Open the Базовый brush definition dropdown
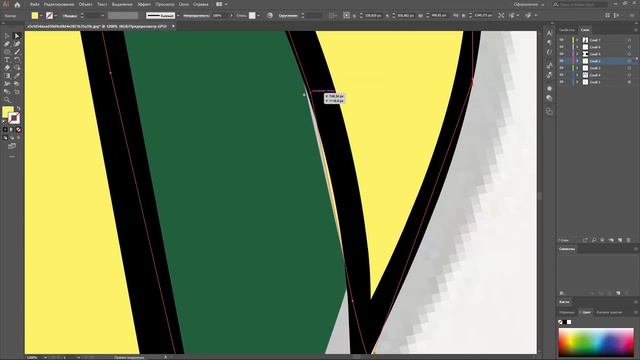This screenshot has height=360, width=640. coord(178,16)
